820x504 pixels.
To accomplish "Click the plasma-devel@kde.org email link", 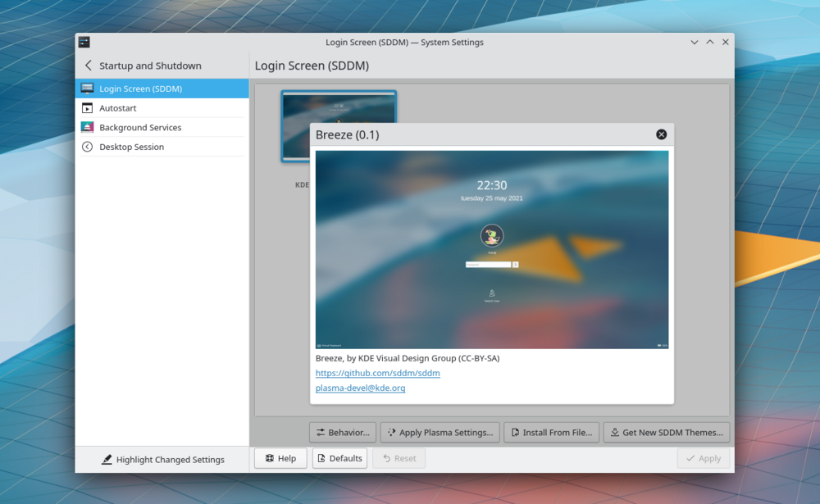I will pos(360,388).
